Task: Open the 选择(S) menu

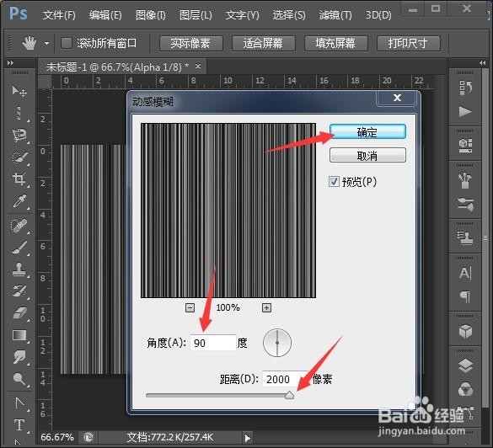Action: (288, 15)
